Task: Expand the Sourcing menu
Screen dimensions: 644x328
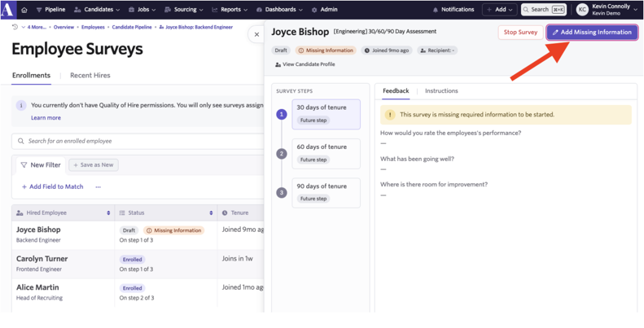Action: point(185,10)
